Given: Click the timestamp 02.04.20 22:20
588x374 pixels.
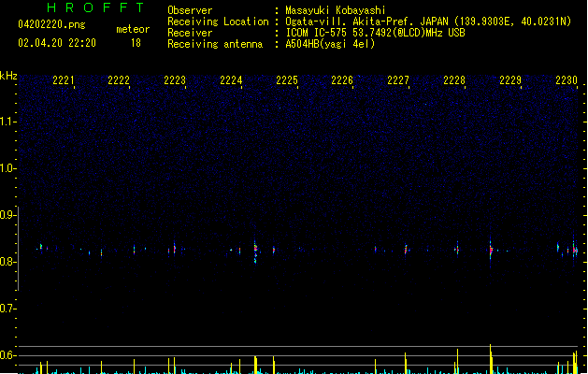Looking at the screenshot, I should [57, 43].
